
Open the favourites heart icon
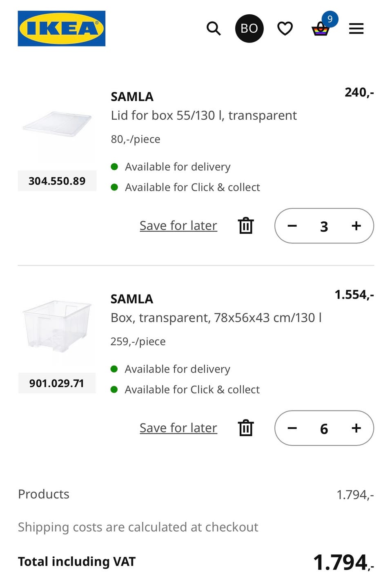tap(285, 29)
